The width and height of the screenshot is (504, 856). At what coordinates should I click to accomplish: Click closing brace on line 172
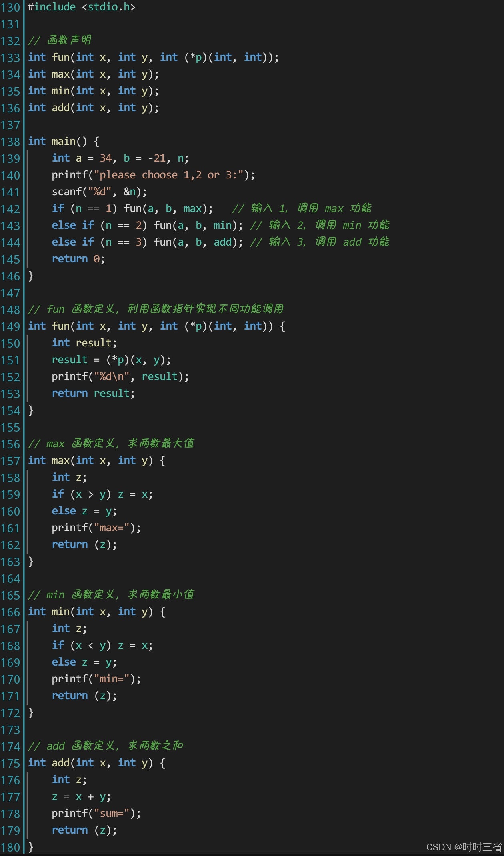point(31,713)
